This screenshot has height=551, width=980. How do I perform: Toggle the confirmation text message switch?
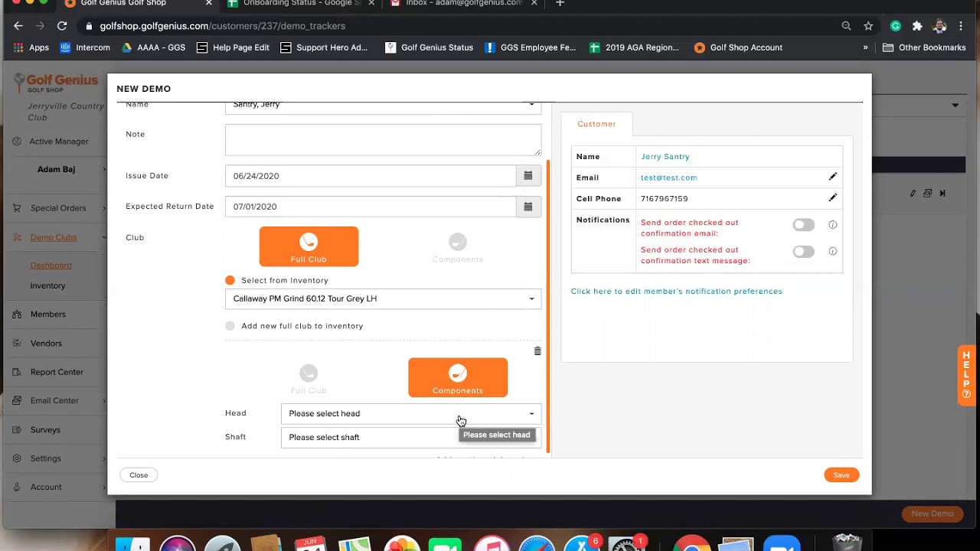click(803, 252)
